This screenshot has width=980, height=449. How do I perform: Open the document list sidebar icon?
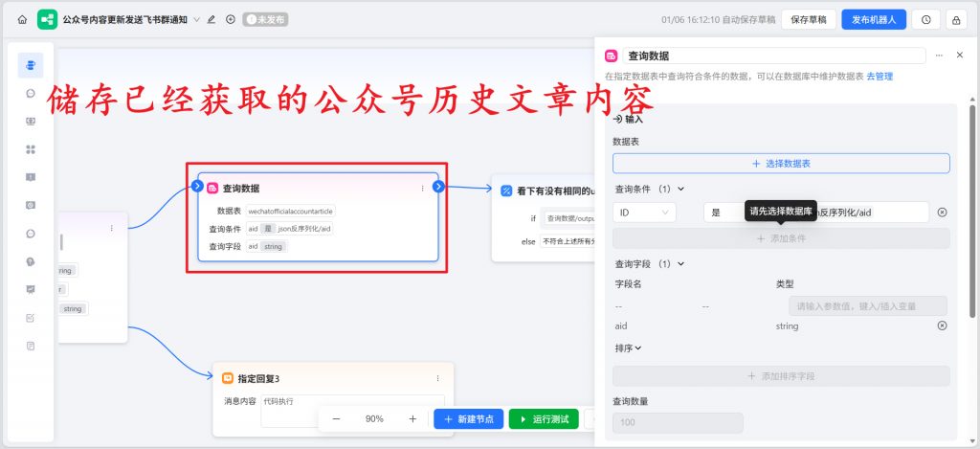tap(31, 346)
